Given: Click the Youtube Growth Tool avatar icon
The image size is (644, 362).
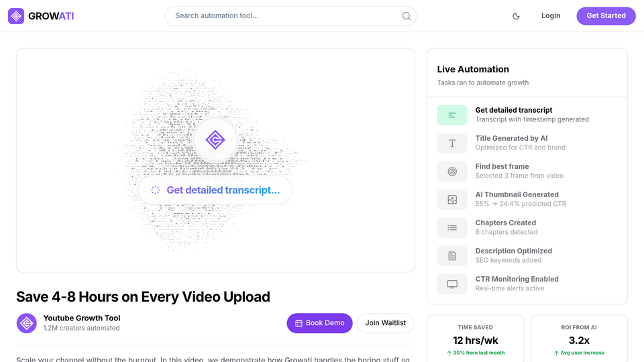Looking at the screenshot, I should click(27, 323).
